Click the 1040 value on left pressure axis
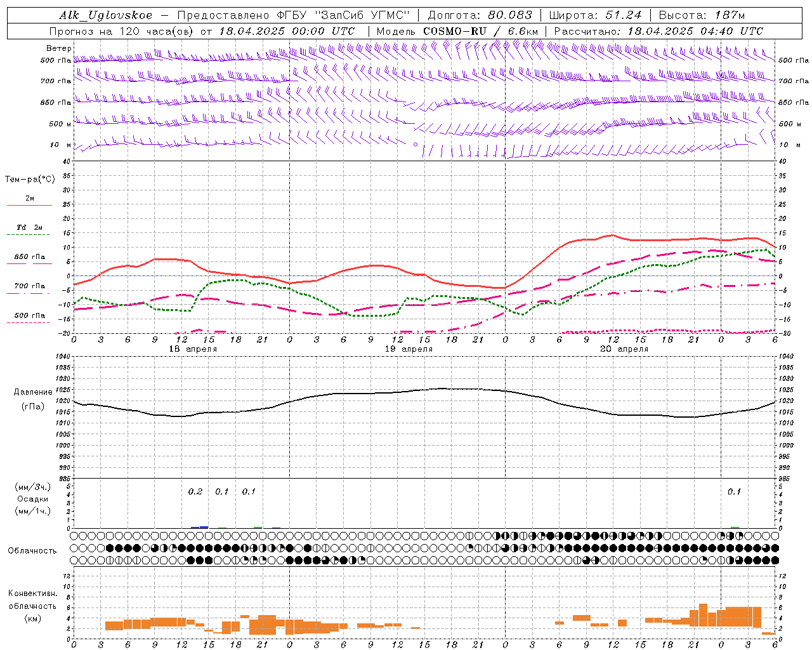The width and height of the screenshot is (812, 650). (63, 357)
